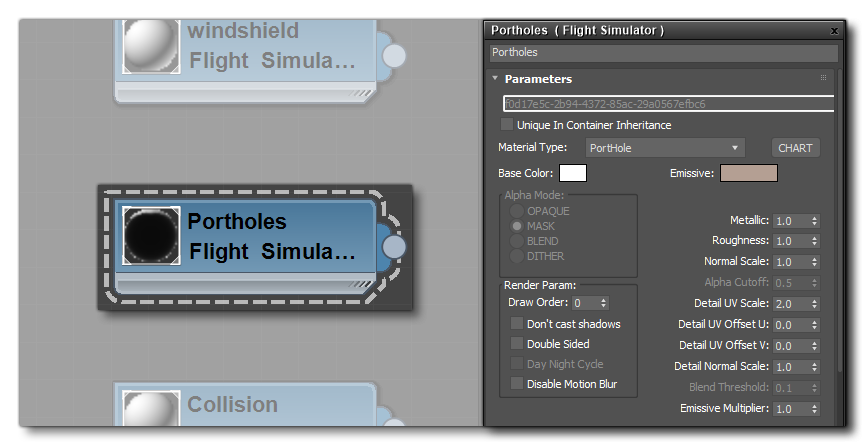866x446 pixels.
Task: Click the Detail UV Offset U spinner
Action: point(815,325)
